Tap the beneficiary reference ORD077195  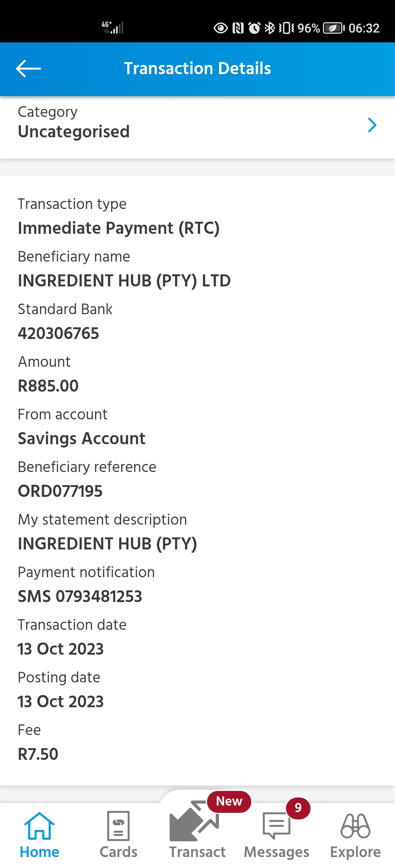(60, 491)
